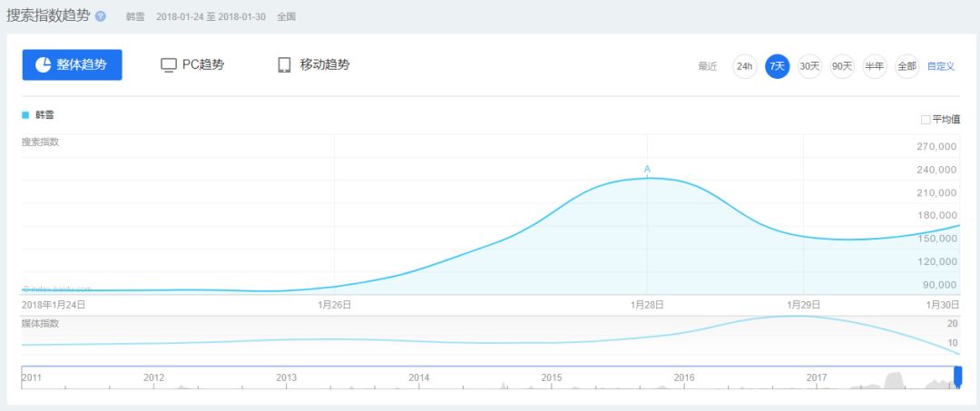Viewport: 980px width, 411px height.
Task: Open the search index help question-mark icon
Action: pos(101,16)
